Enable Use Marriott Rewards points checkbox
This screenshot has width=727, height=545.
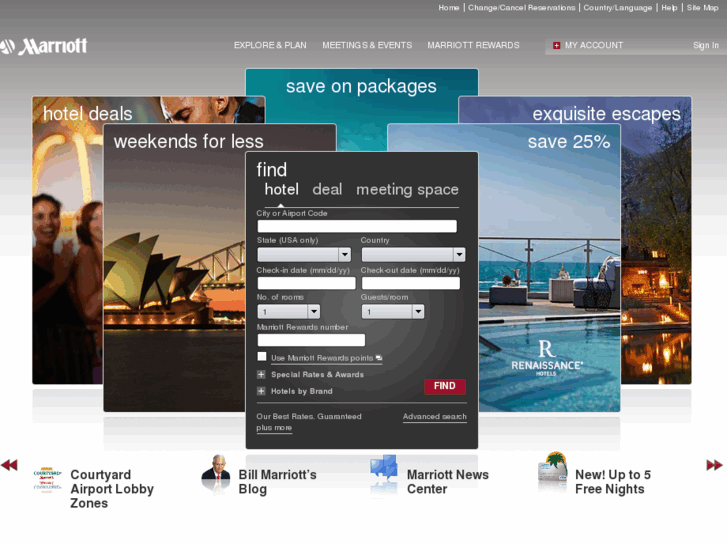[x=262, y=356]
